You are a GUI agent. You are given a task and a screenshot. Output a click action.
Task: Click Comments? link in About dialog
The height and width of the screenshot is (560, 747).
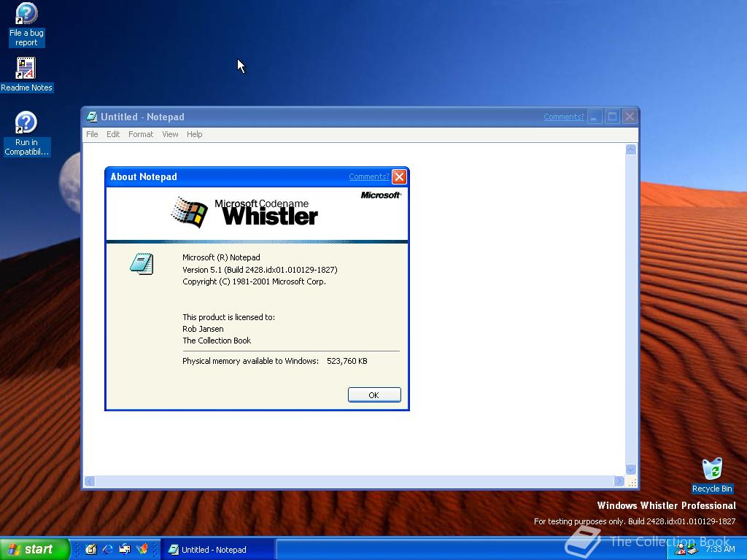tap(368, 176)
